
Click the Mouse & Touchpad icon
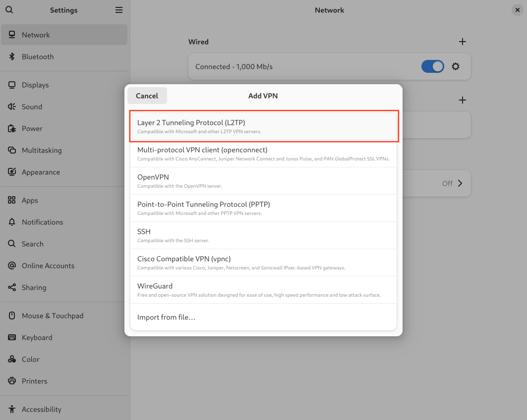(12, 315)
